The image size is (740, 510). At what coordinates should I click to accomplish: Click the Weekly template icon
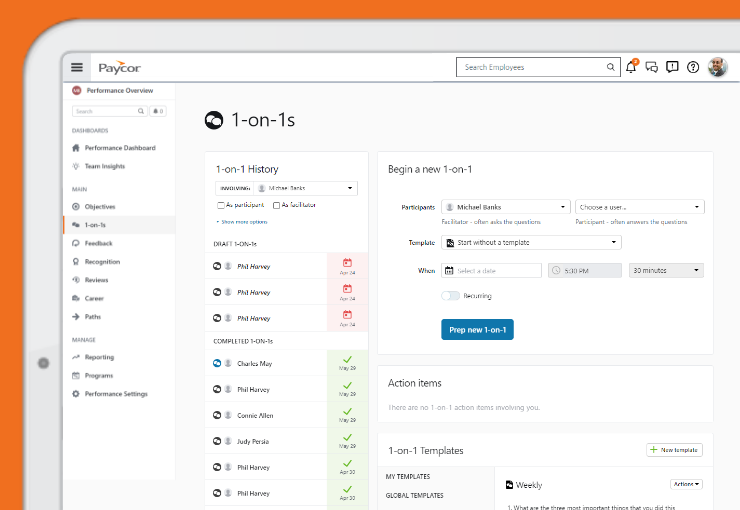click(x=509, y=485)
